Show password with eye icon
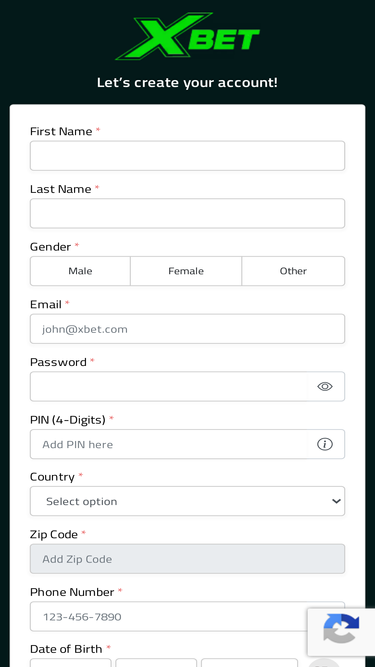The width and height of the screenshot is (375, 667). coord(325,386)
